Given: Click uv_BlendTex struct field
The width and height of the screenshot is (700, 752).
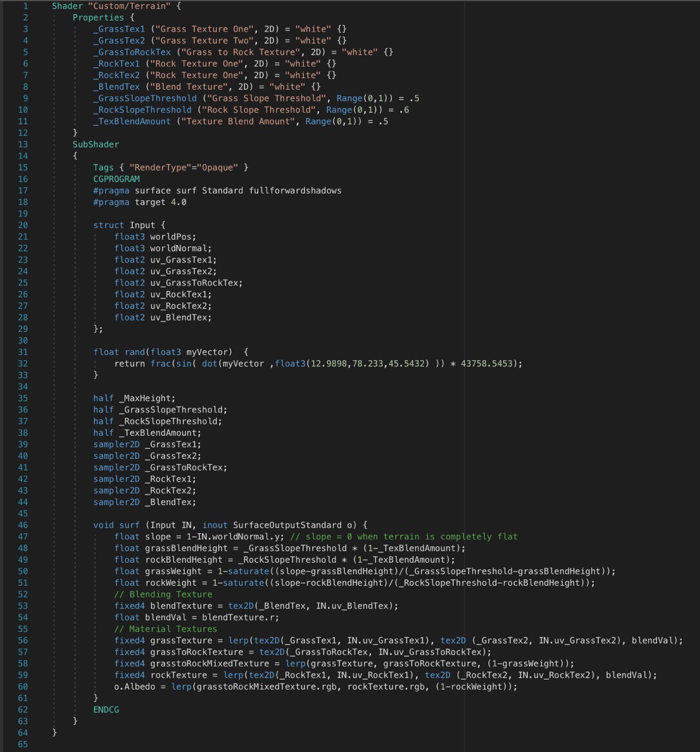Looking at the screenshot, I should [163, 317].
